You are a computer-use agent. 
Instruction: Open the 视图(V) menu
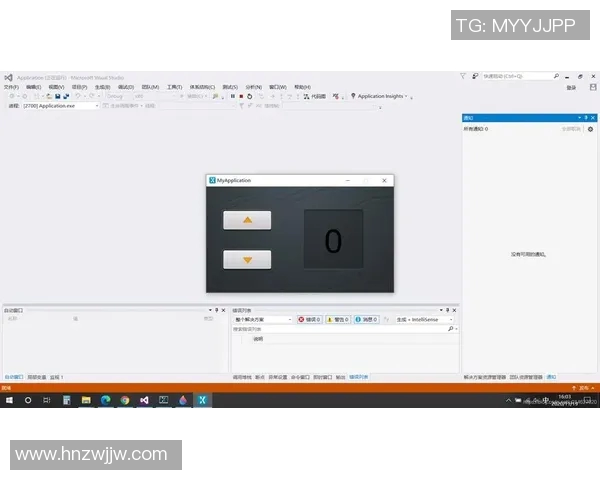pos(56,87)
